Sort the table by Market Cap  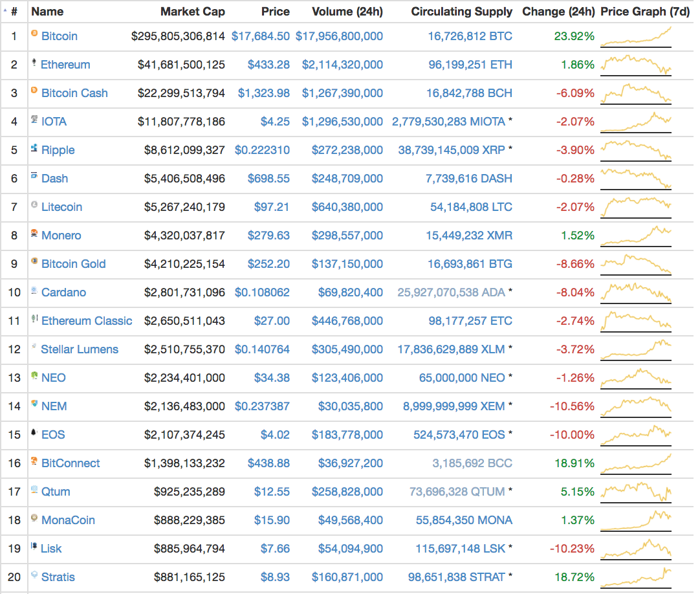click(x=193, y=11)
